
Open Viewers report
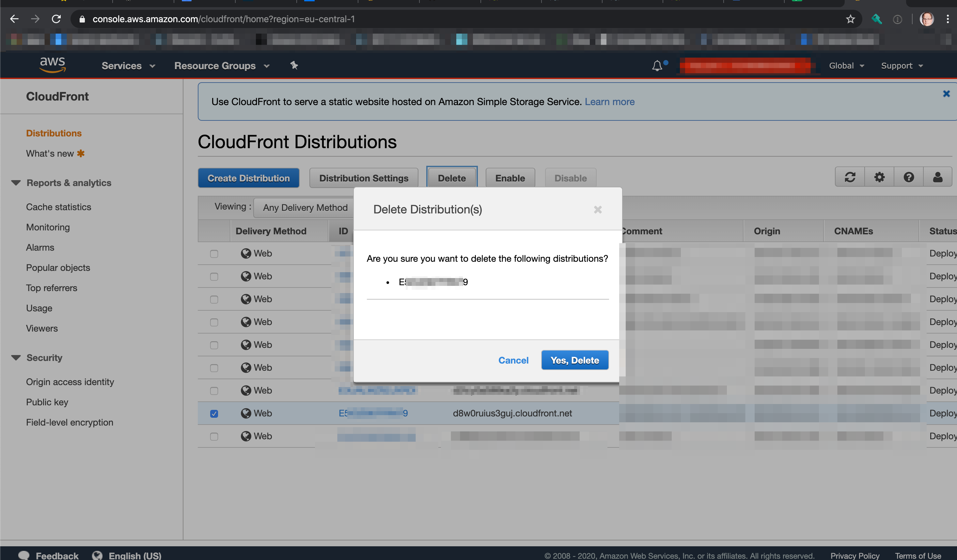(42, 328)
